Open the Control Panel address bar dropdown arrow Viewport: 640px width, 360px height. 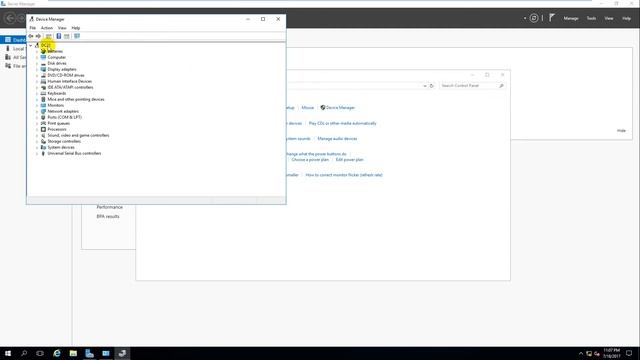point(425,86)
